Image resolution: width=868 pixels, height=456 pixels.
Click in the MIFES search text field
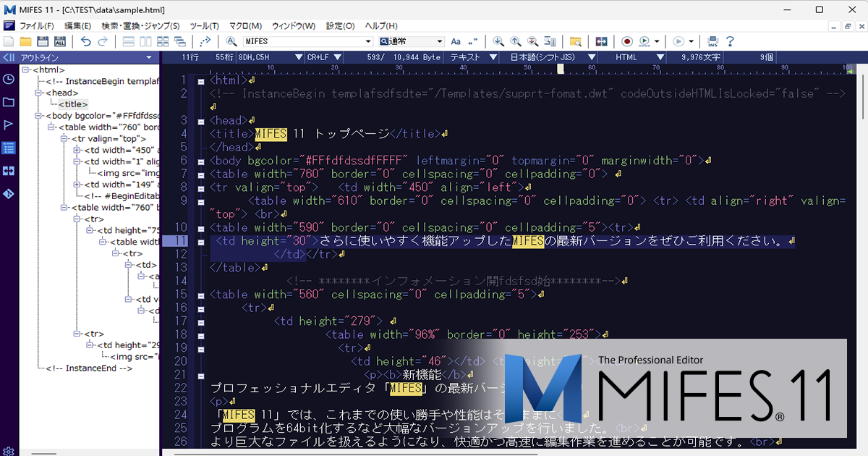pyautogui.click(x=304, y=41)
